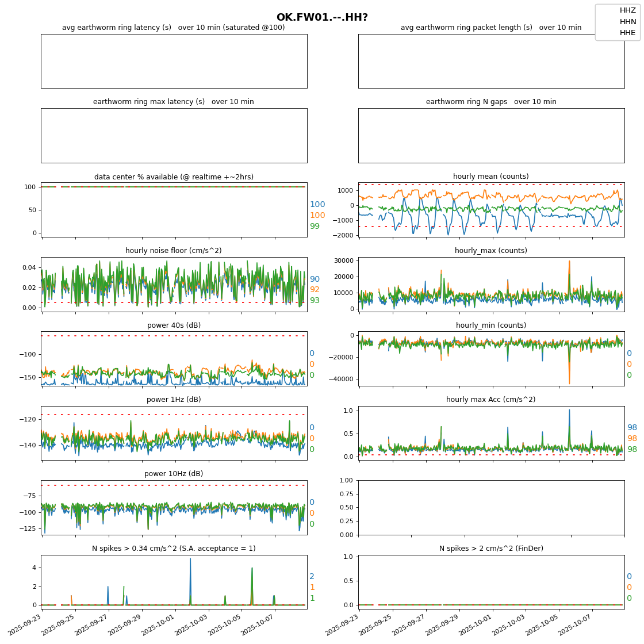Click the HHN legend entry
The image size is (644, 644).
[627, 22]
